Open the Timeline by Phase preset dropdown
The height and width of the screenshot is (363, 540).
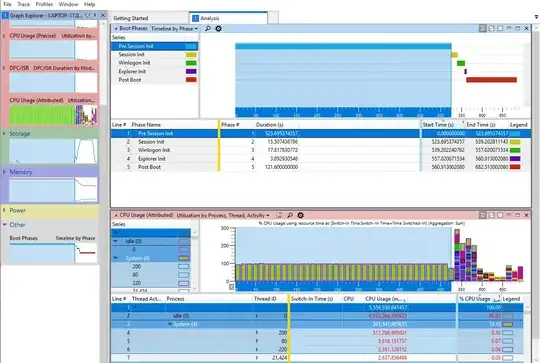click(x=174, y=29)
